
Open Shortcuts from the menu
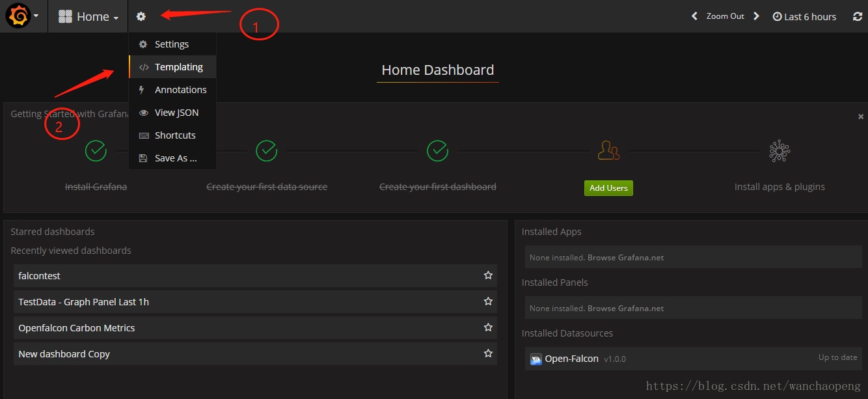172,135
